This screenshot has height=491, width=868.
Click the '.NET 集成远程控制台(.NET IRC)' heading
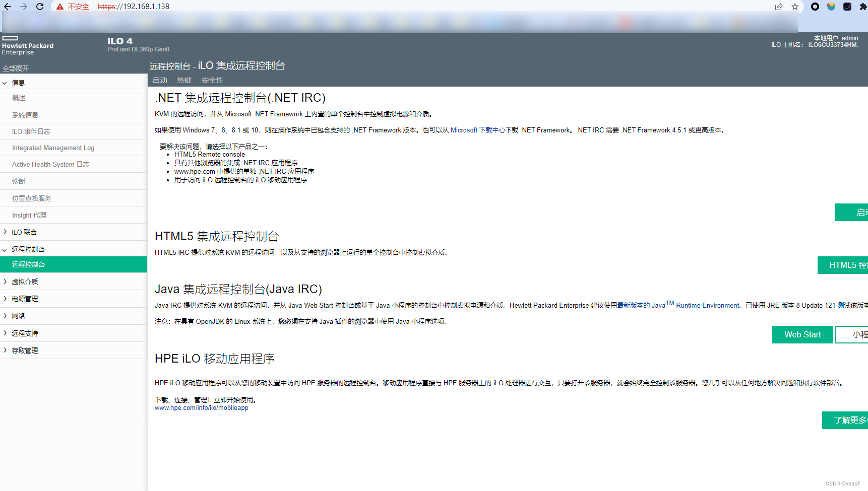[x=240, y=98]
